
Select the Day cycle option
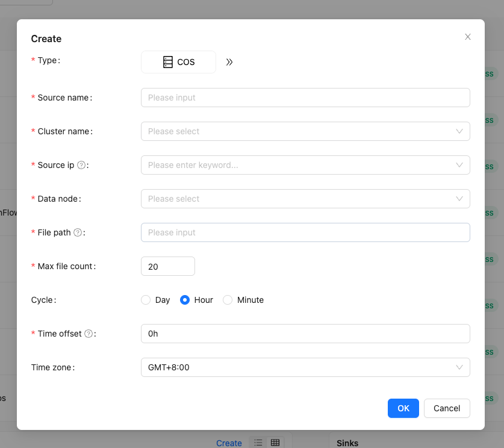[x=146, y=300]
